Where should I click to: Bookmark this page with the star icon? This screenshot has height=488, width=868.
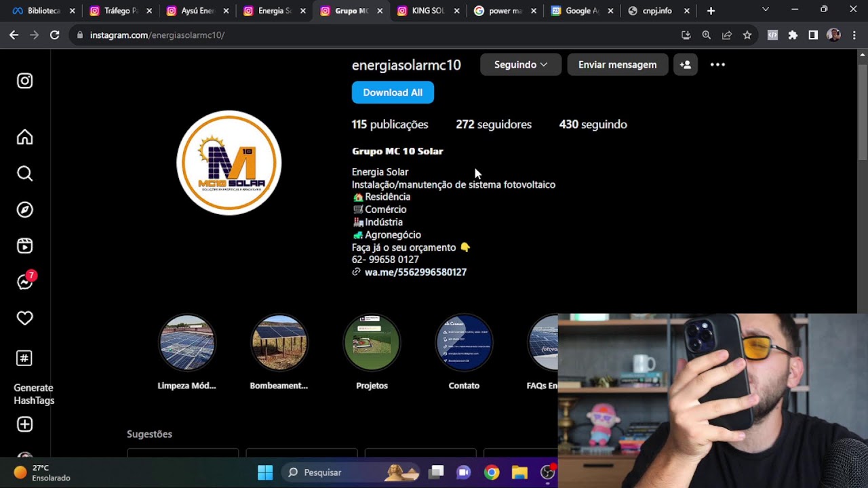pyautogui.click(x=747, y=35)
